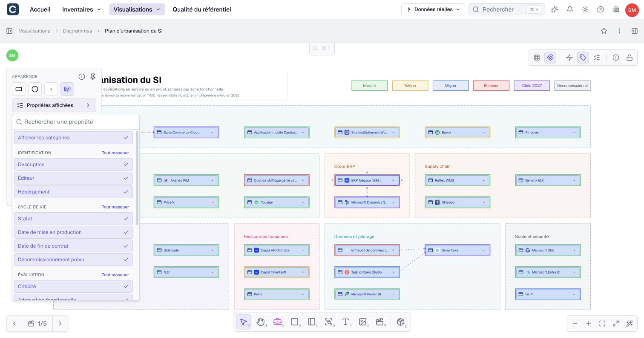644x338 pixels.
Task: Expand the Sana Commerce Cloud card chevron
Action: (212, 133)
